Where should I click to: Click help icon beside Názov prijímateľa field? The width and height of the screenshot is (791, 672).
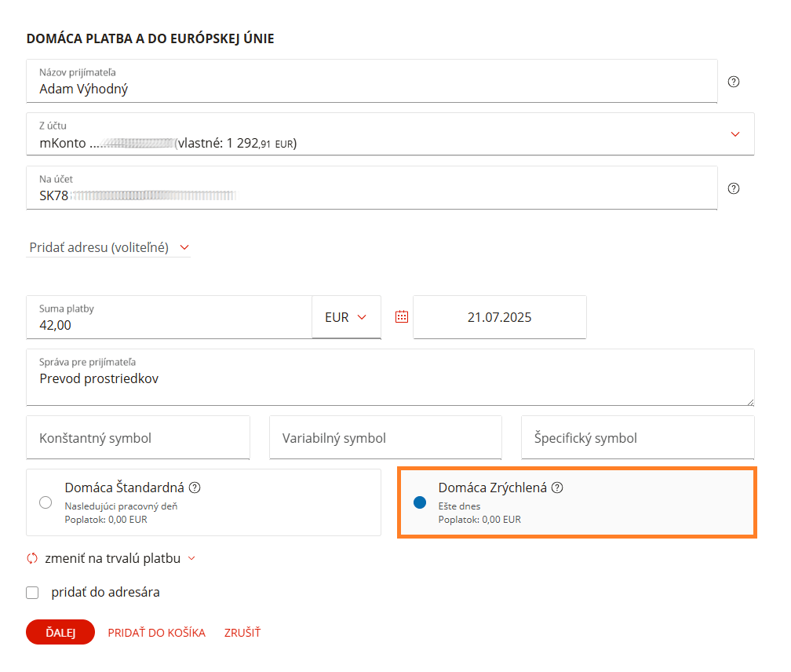[x=734, y=82]
